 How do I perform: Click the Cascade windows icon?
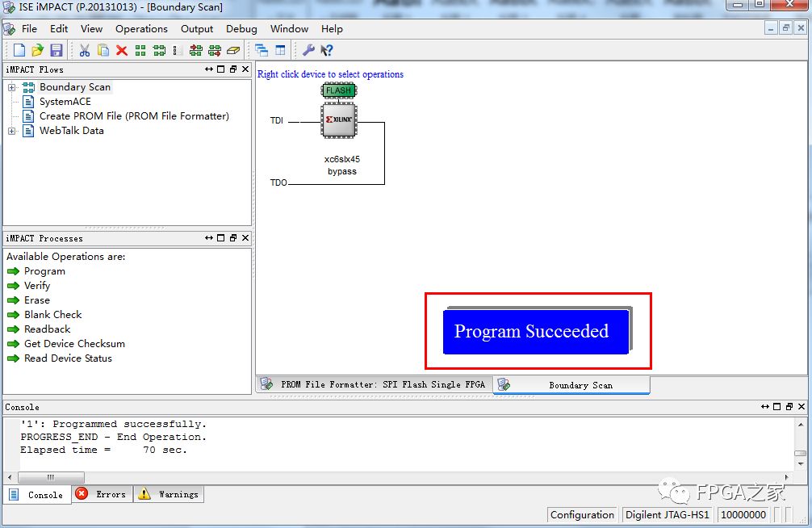(262, 50)
